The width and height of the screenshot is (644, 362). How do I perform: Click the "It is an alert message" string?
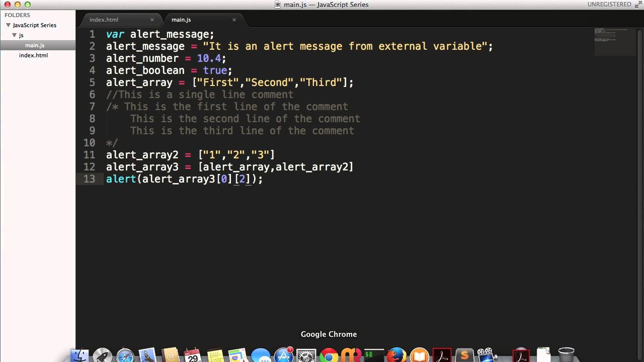(x=345, y=46)
